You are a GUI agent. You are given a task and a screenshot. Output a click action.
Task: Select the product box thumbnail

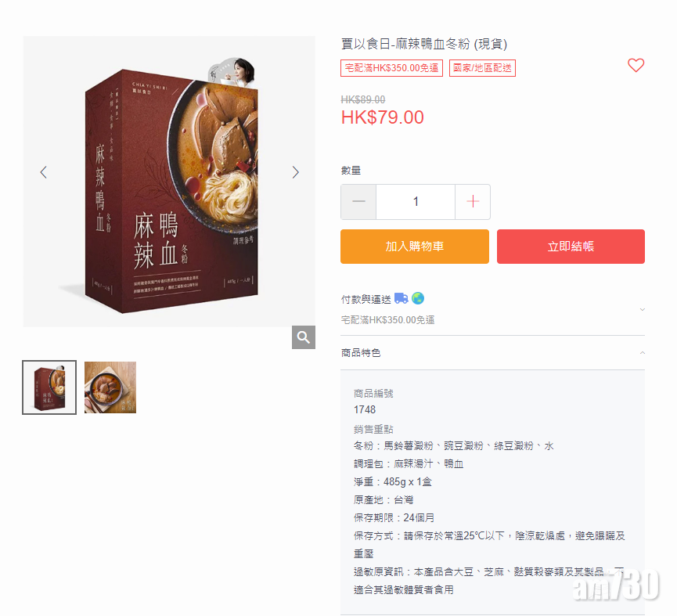coord(49,387)
